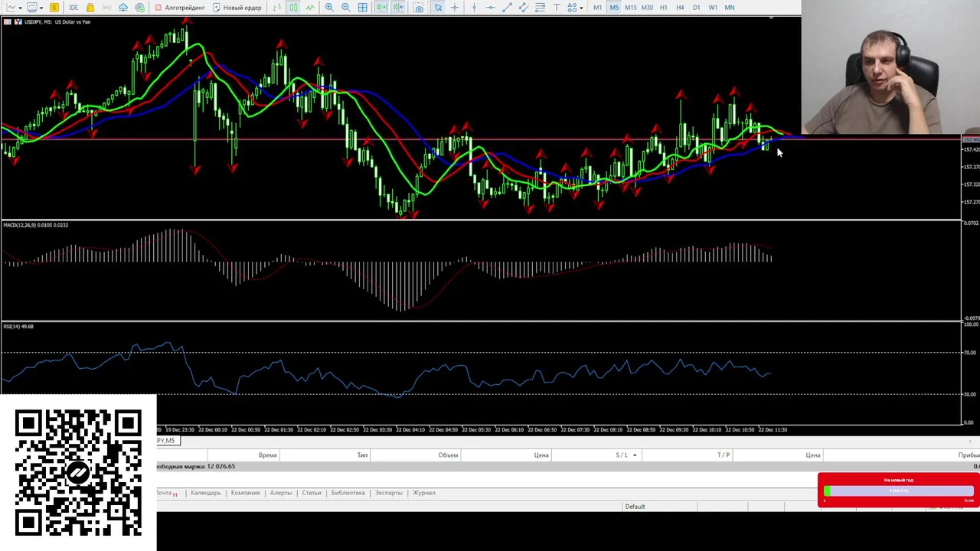
Task: Toggle chart auto scroll
Action: [x=381, y=8]
